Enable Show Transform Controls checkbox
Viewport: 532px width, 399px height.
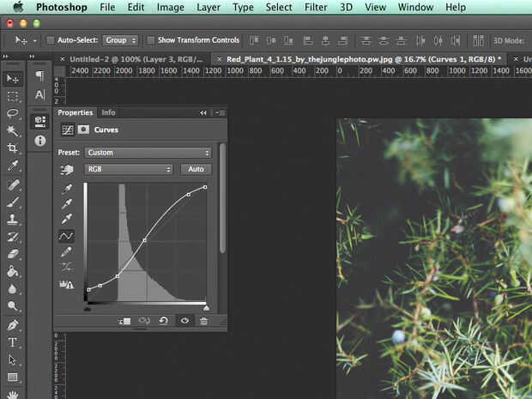151,40
